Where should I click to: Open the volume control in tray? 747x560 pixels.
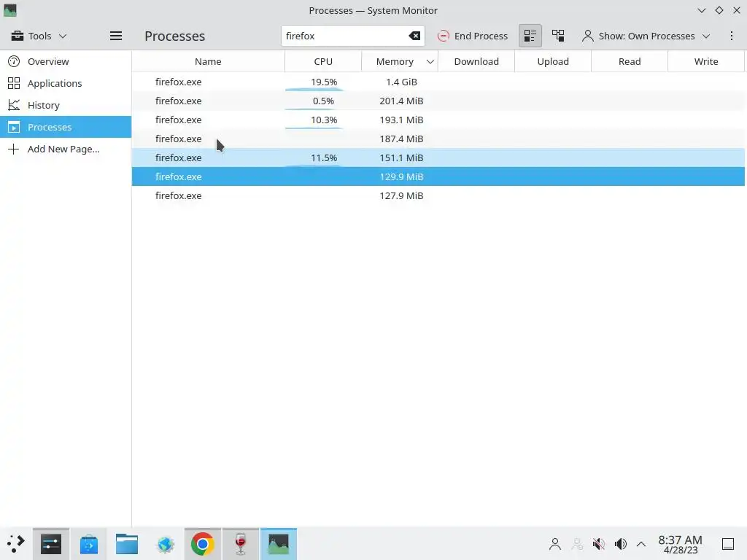coord(620,544)
